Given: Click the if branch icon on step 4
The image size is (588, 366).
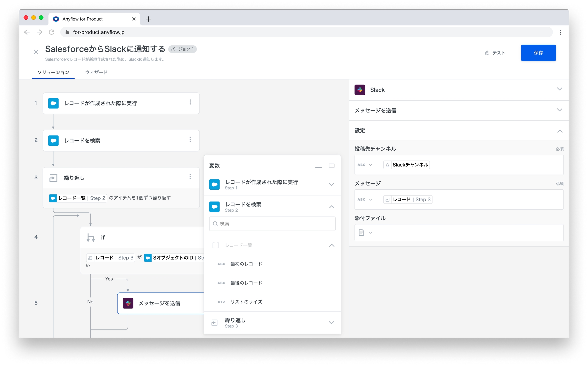Looking at the screenshot, I should point(91,238).
